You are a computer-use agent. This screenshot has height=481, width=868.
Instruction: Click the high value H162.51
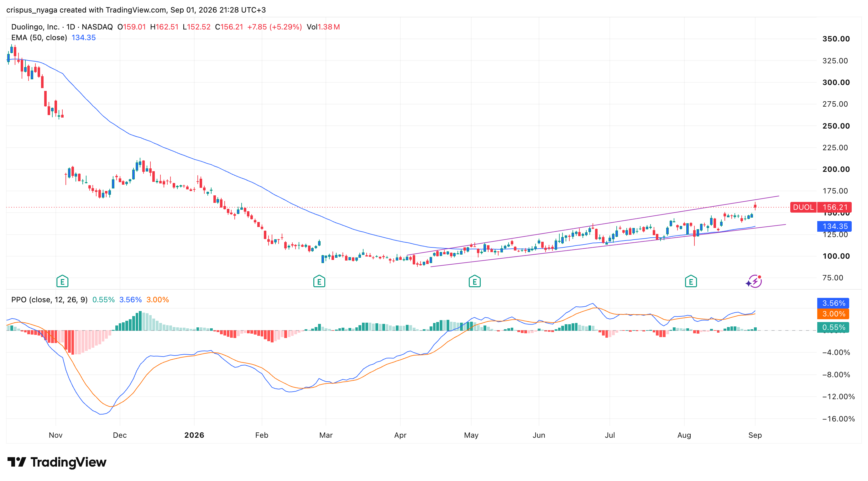[164, 27]
